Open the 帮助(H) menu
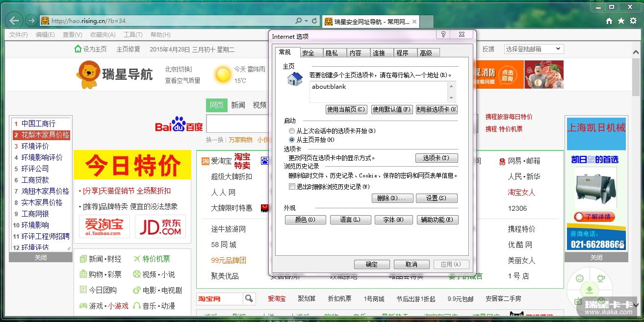This screenshot has width=644, height=322. click(160, 35)
